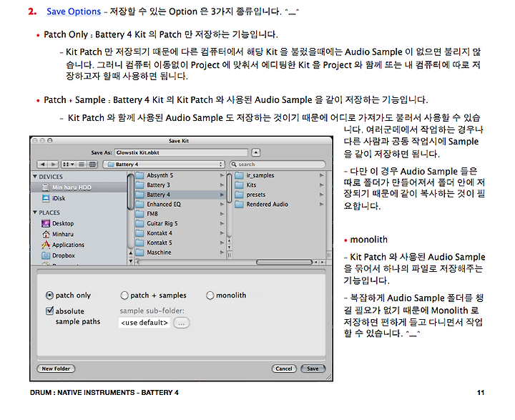This screenshot has width=515, height=420.
Task: Expand ir_samples folder arrow
Action: 321,175
